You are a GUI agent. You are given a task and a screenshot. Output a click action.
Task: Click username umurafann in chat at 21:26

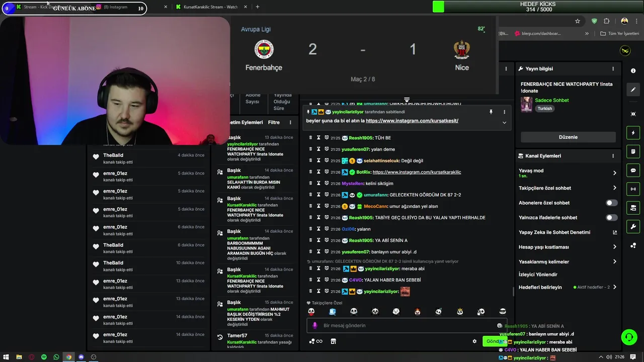376,195
